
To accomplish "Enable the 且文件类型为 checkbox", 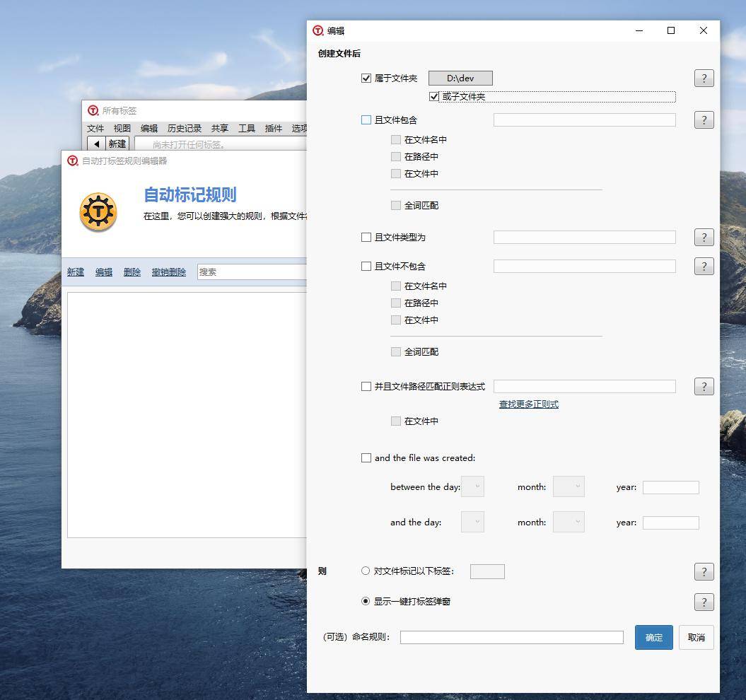I will (366, 238).
